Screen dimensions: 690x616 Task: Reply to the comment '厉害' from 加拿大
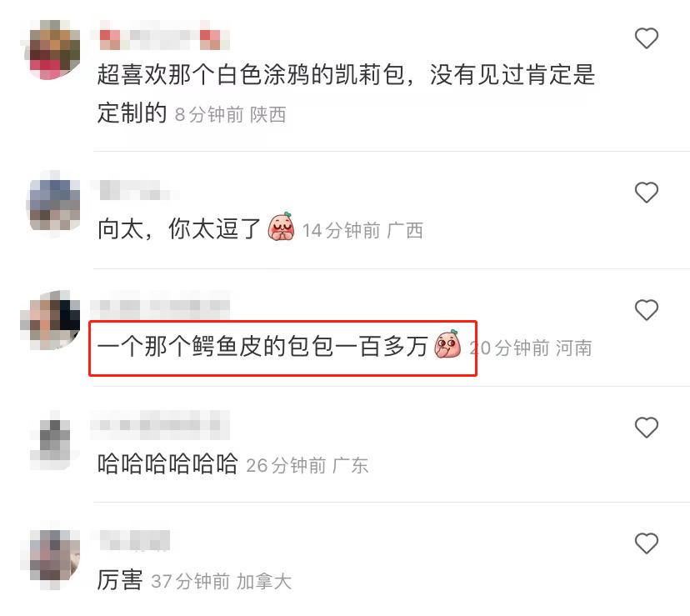coord(120,580)
